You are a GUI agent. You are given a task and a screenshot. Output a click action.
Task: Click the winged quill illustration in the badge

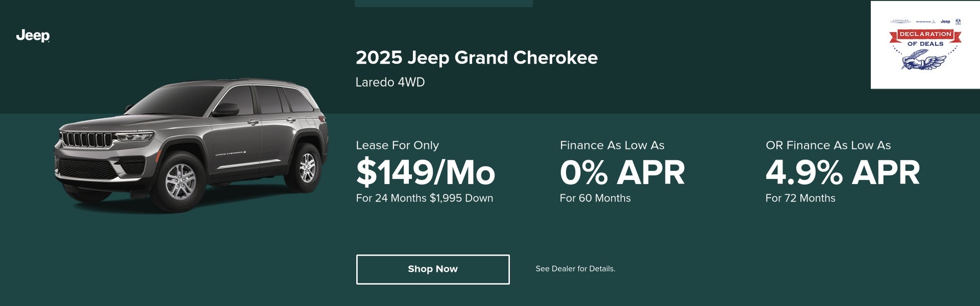[924, 61]
